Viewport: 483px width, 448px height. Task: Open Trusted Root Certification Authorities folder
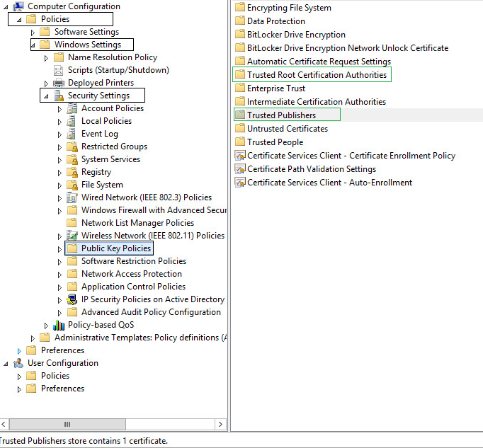click(x=317, y=74)
